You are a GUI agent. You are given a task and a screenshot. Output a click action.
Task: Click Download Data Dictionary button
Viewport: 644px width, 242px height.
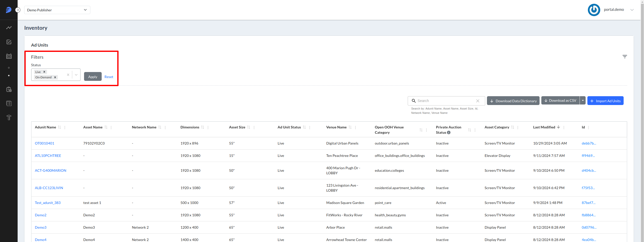[x=513, y=101]
